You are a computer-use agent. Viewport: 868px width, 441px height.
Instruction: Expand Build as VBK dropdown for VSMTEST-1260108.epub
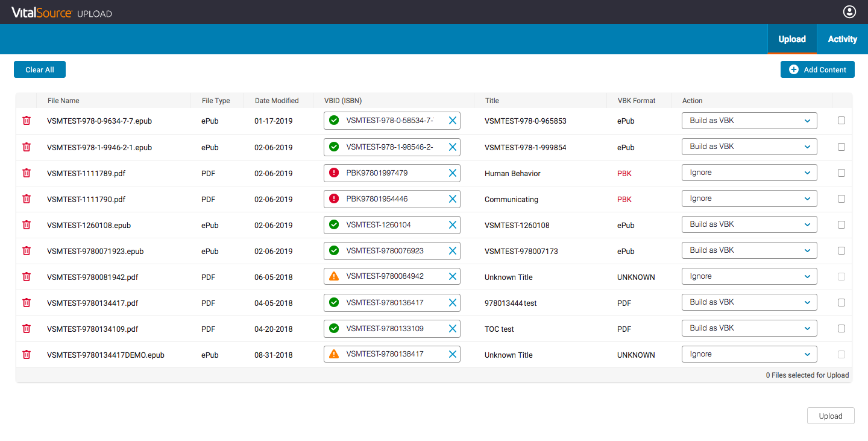tap(749, 224)
